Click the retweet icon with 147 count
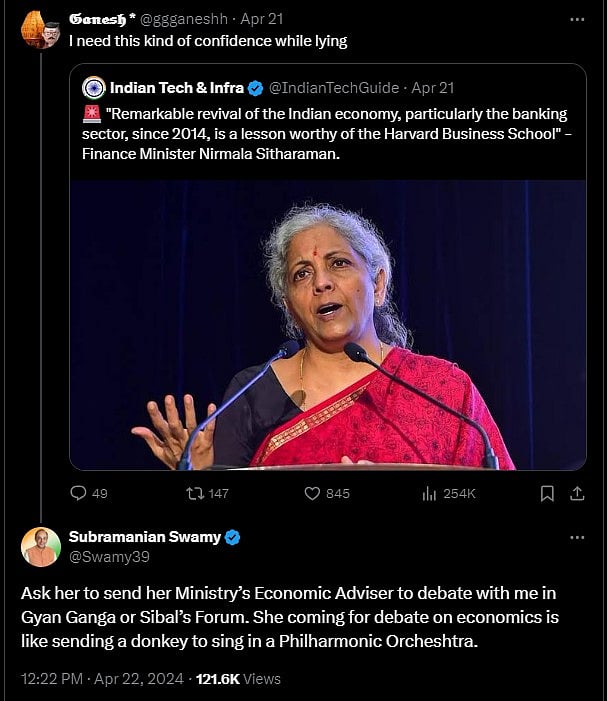Viewport: 607px width, 701px height. tap(195, 493)
